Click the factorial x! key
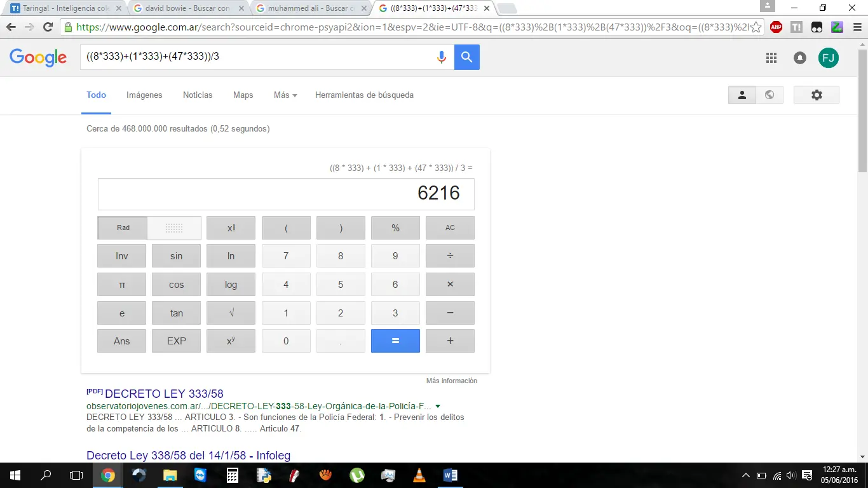Screen dimensions: 868x488 tap(231, 228)
